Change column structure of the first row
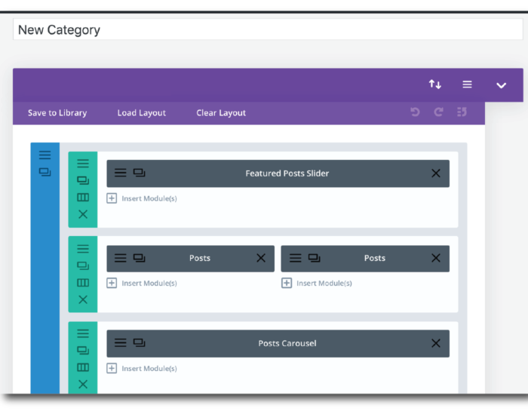The image size is (528, 420). tap(83, 198)
